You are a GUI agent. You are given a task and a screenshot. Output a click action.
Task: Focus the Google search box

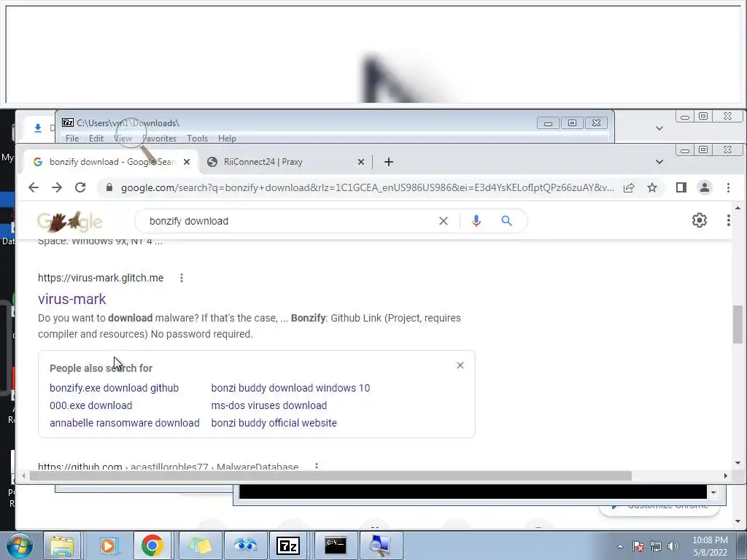pos(290,221)
